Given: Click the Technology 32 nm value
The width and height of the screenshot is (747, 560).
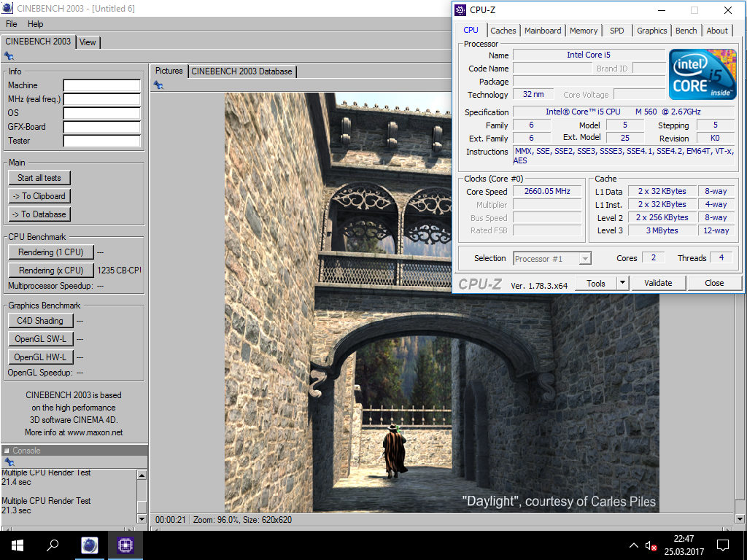Looking at the screenshot, I should [x=533, y=94].
